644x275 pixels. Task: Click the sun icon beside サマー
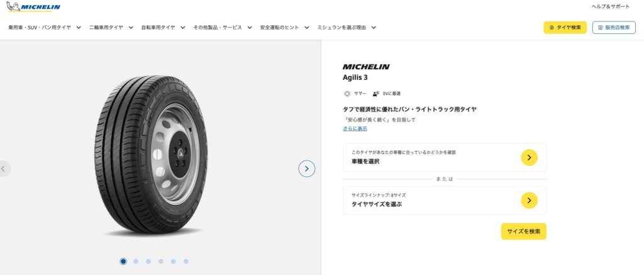[x=347, y=94]
